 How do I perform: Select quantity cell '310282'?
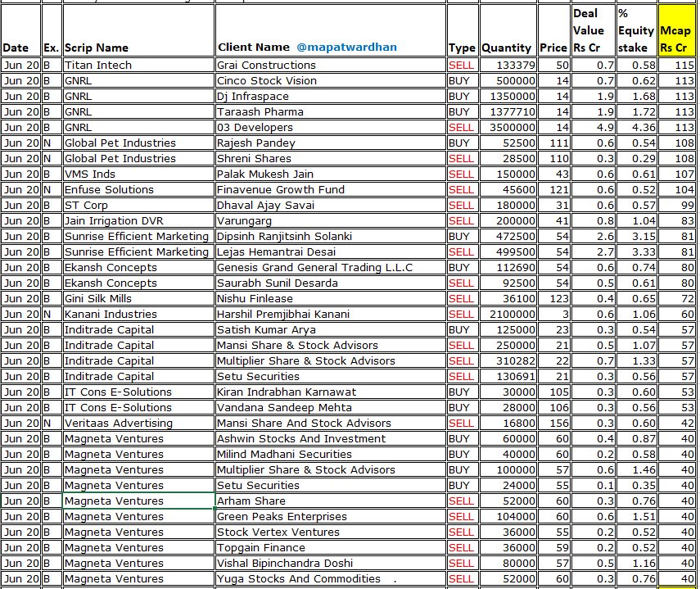pos(508,361)
